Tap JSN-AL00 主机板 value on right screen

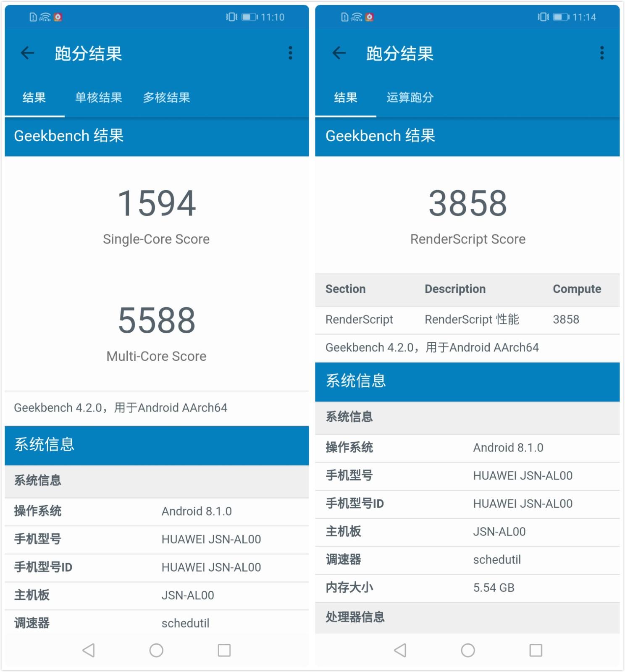499,532
